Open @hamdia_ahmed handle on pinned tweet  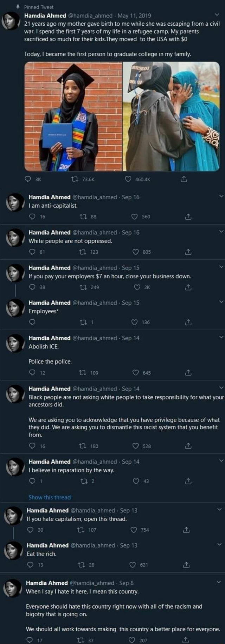(90, 15)
